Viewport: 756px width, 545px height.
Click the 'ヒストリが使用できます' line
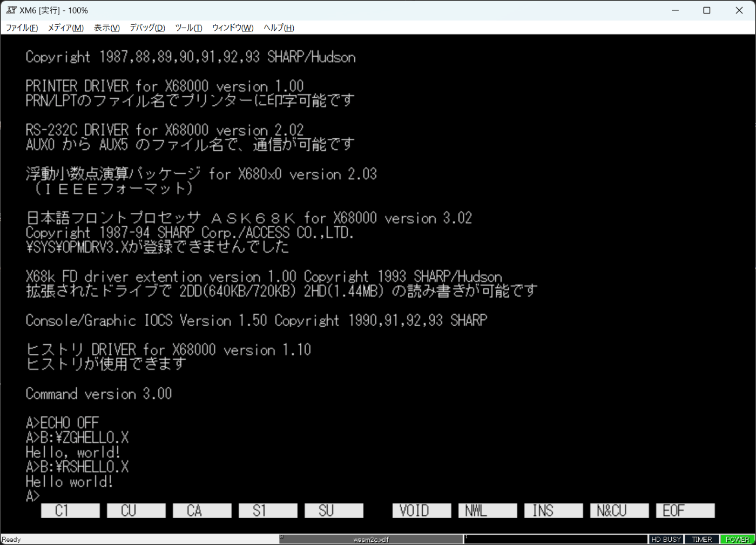coord(106,364)
